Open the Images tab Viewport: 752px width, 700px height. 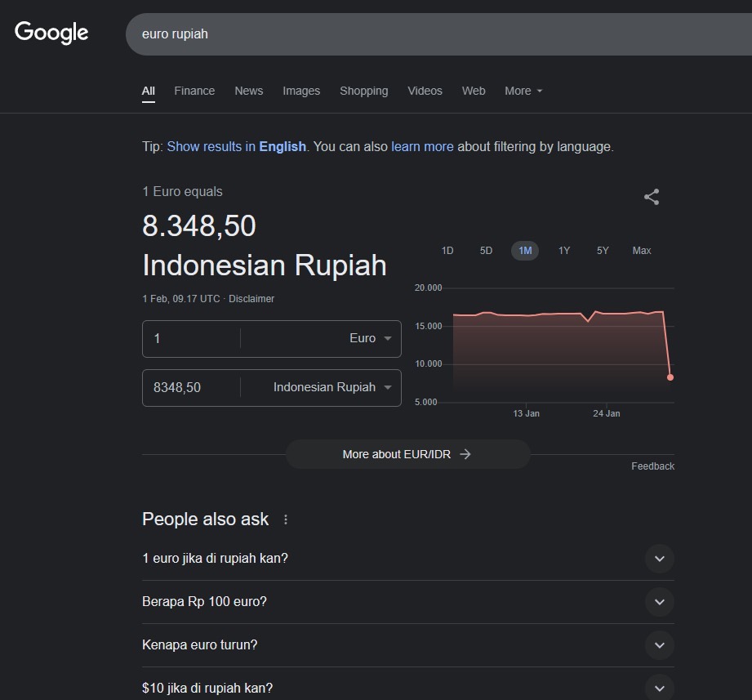(x=301, y=91)
